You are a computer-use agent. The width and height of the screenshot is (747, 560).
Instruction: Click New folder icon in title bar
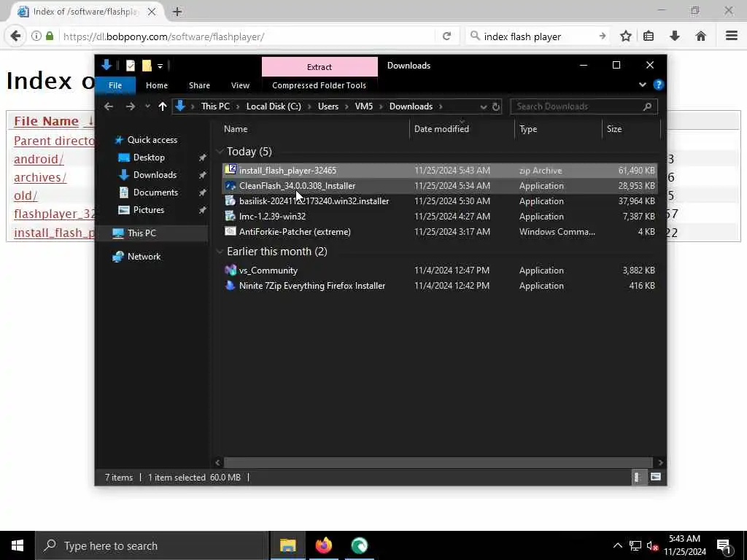tap(147, 66)
